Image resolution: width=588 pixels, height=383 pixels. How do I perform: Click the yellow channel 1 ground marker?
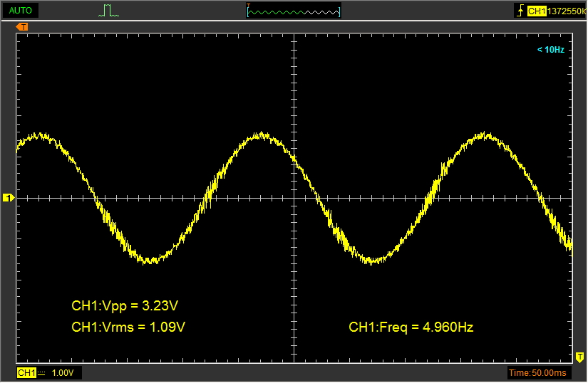(9, 198)
